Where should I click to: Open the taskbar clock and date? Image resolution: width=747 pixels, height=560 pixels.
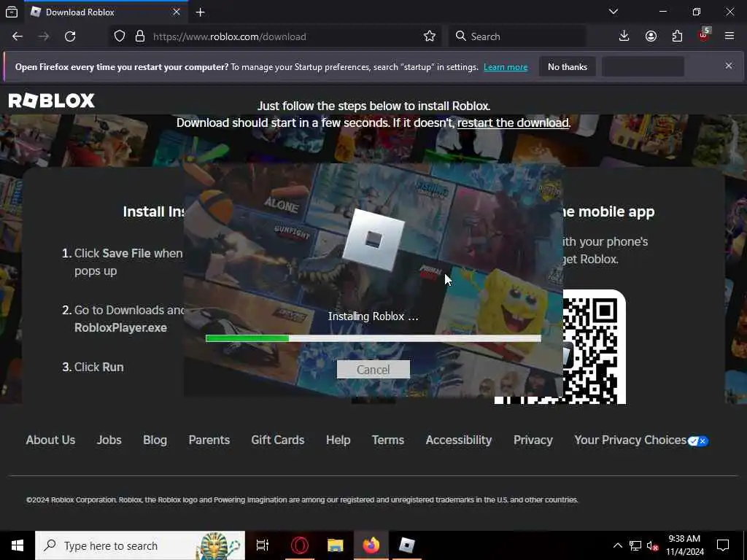[684, 545]
